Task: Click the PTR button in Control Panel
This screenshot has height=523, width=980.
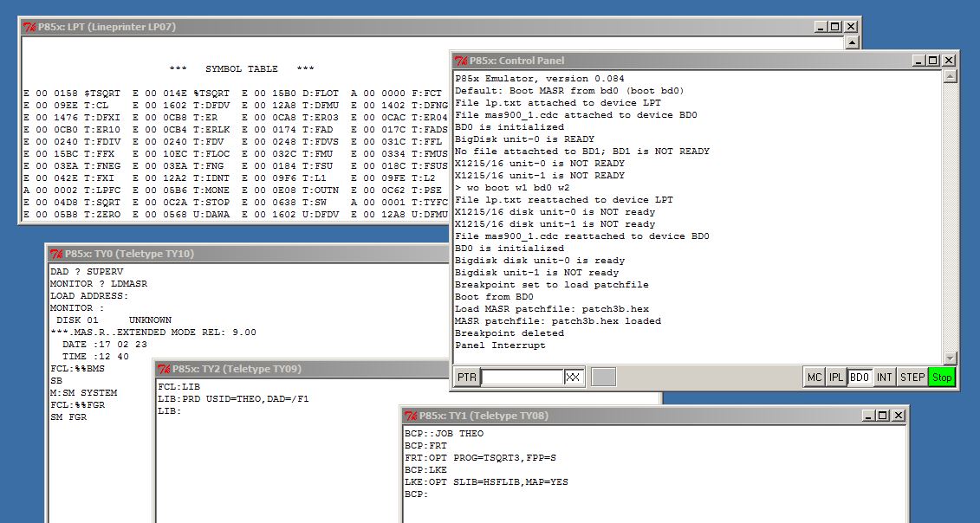Action: [x=467, y=378]
